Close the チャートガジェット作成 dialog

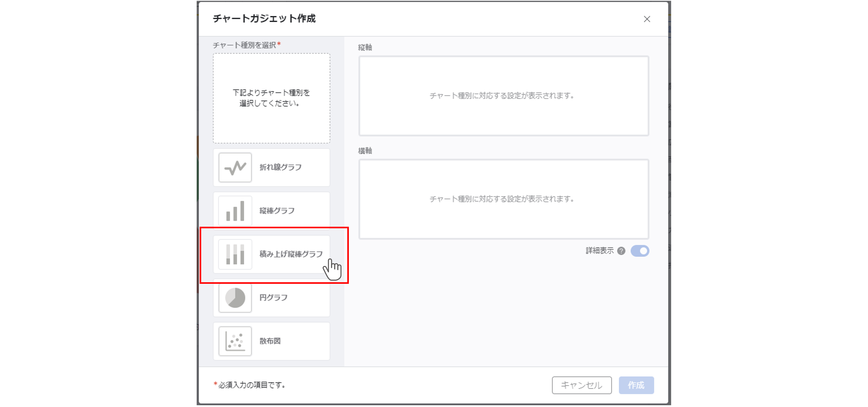coord(647,19)
